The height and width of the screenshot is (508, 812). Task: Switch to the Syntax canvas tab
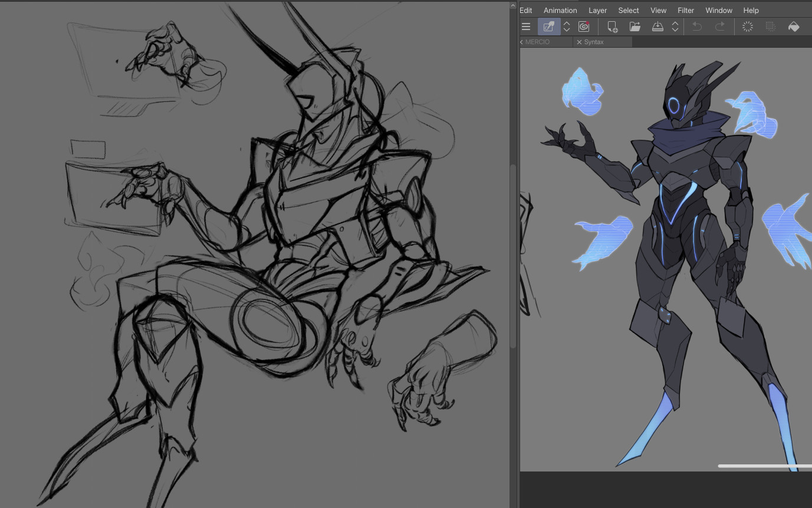pyautogui.click(x=594, y=42)
